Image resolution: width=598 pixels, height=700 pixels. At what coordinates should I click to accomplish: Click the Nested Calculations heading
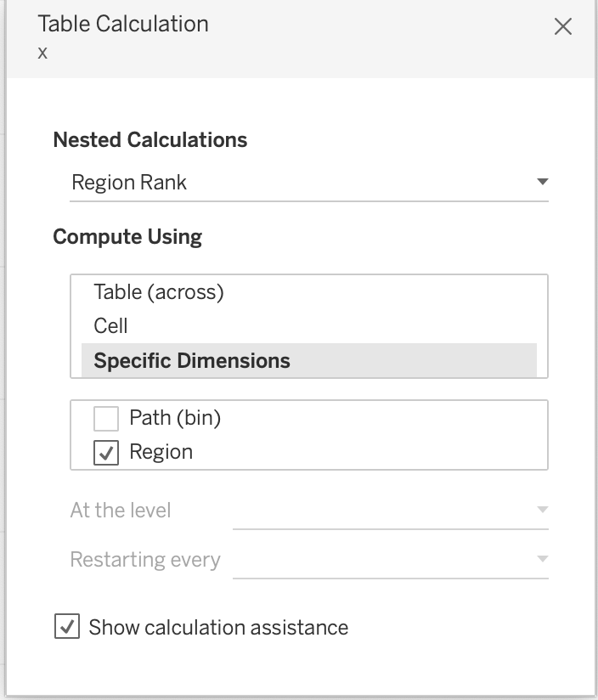pyautogui.click(x=150, y=140)
